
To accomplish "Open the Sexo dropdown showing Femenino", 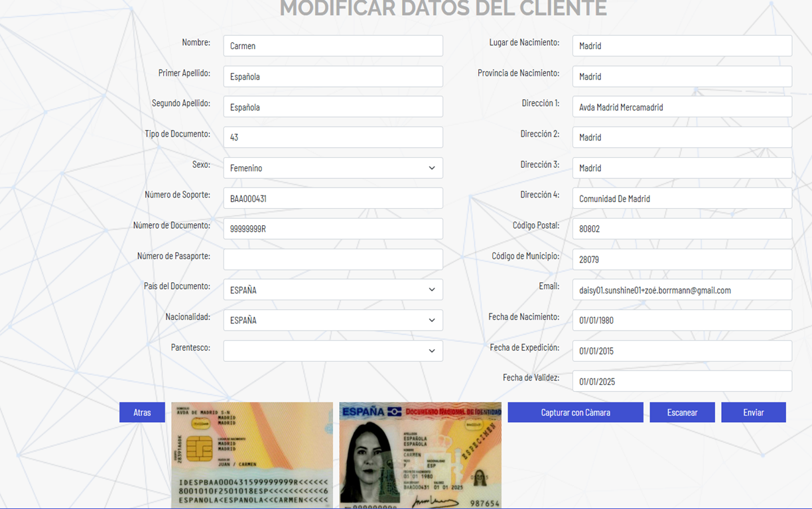I will point(333,168).
